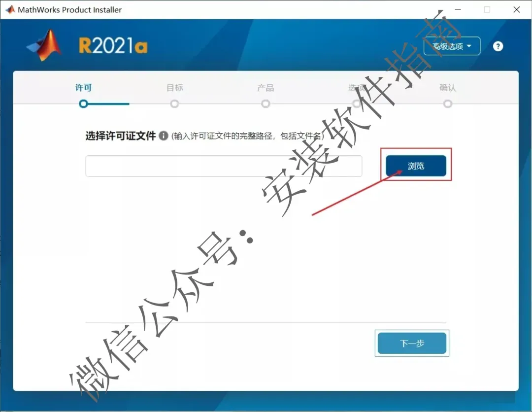Close the installer window

pos(516,9)
